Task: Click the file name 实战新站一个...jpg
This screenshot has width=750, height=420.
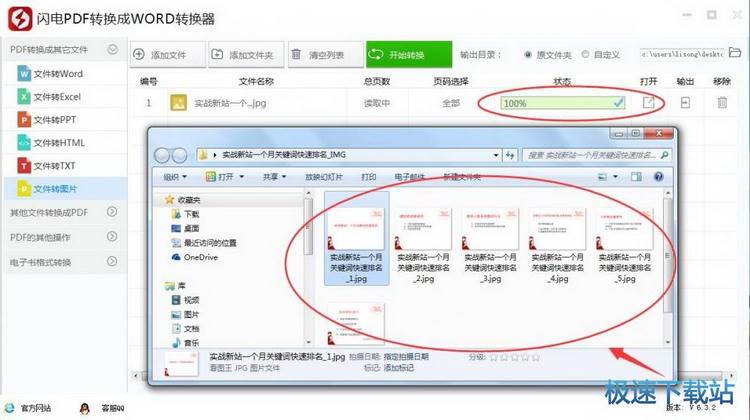Action: pyautogui.click(x=230, y=103)
